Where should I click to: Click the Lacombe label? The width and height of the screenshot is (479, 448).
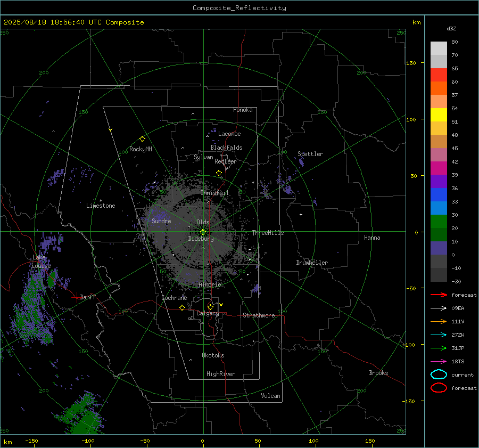(229, 134)
